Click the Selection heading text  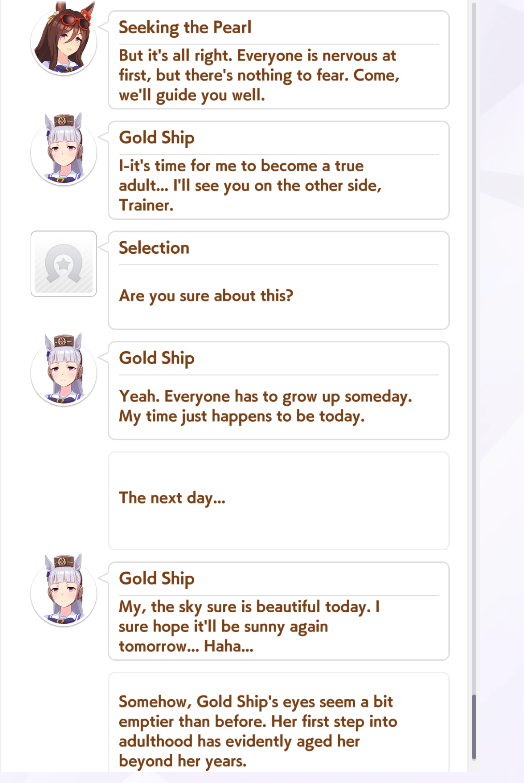tap(154, 248)
